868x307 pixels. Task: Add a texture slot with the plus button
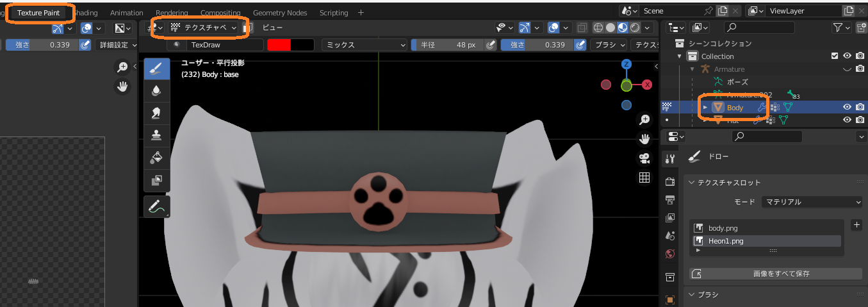click(856, 225)
